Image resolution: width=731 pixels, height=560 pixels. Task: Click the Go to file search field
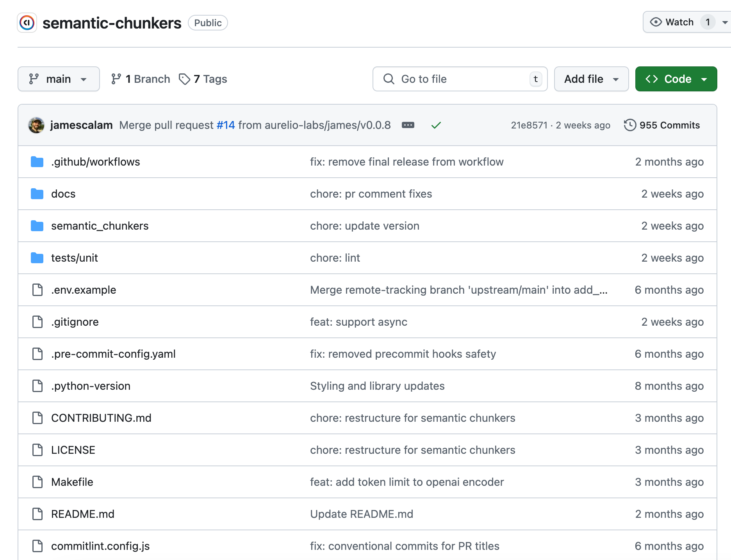pyautogui.click(x=460, y=79)
